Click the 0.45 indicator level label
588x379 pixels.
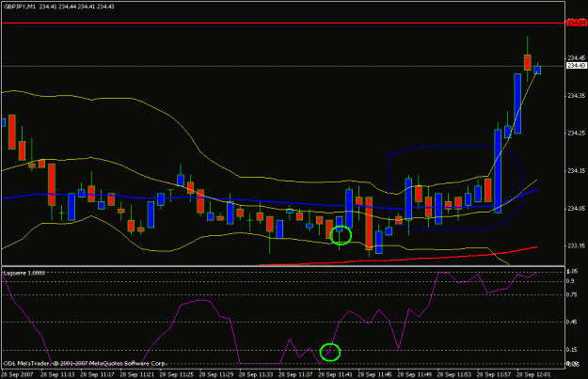(x=572, y=322)
